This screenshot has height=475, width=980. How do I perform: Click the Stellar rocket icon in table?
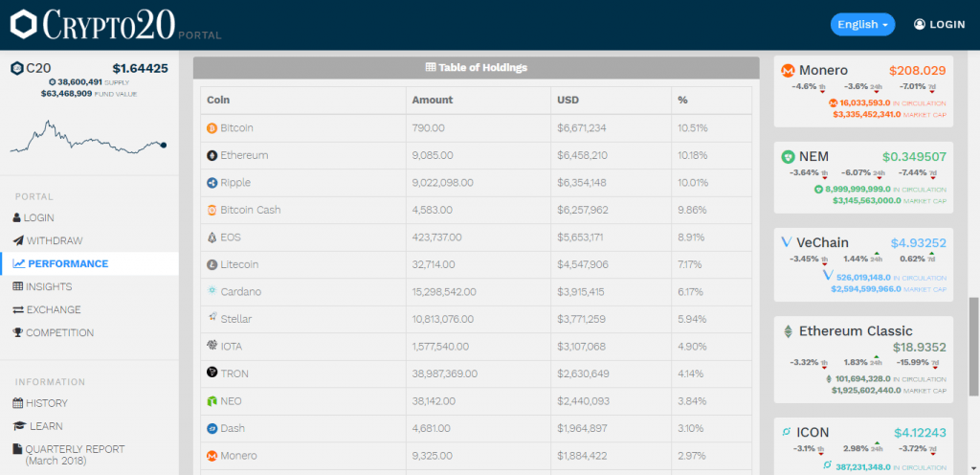point(212,318)
